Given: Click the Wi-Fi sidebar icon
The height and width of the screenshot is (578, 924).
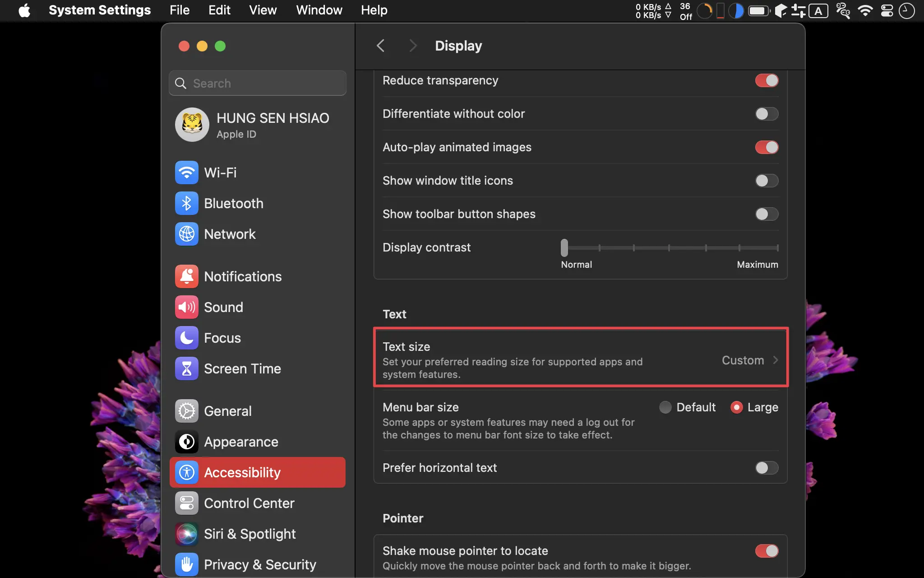Looking at the screenshot, I should coord(186,172).
